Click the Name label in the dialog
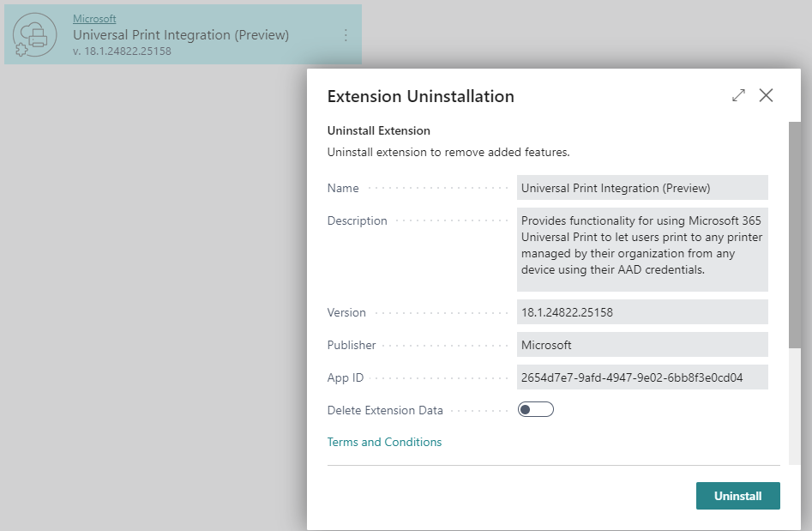 click(343, 188)
